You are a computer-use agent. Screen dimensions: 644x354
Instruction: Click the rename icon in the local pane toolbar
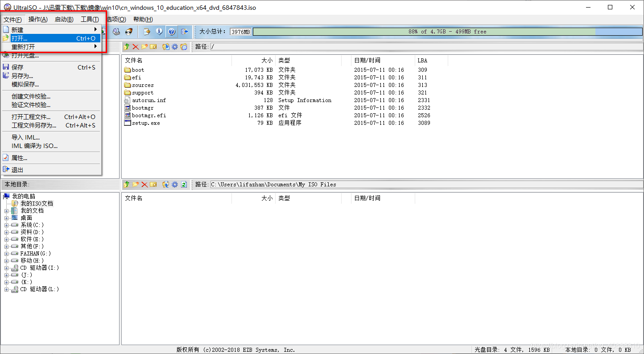coord(153,184)
